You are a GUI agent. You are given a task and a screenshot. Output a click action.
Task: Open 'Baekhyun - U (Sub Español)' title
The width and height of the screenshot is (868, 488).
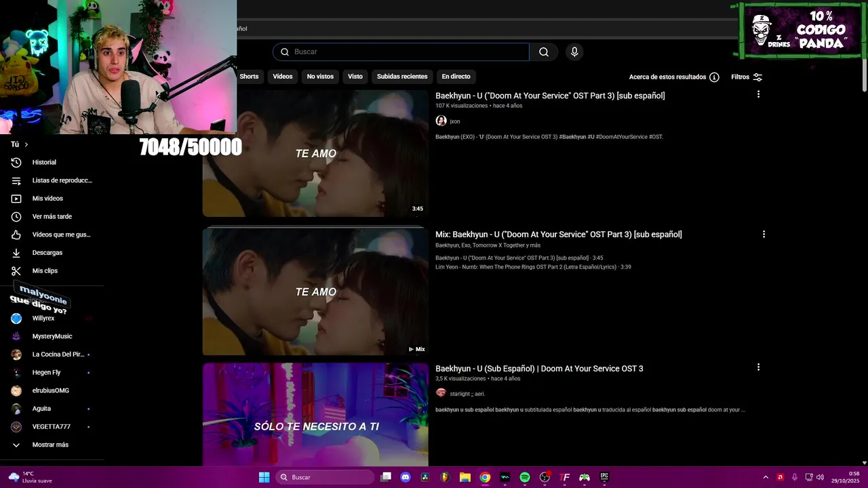(539, 369)
